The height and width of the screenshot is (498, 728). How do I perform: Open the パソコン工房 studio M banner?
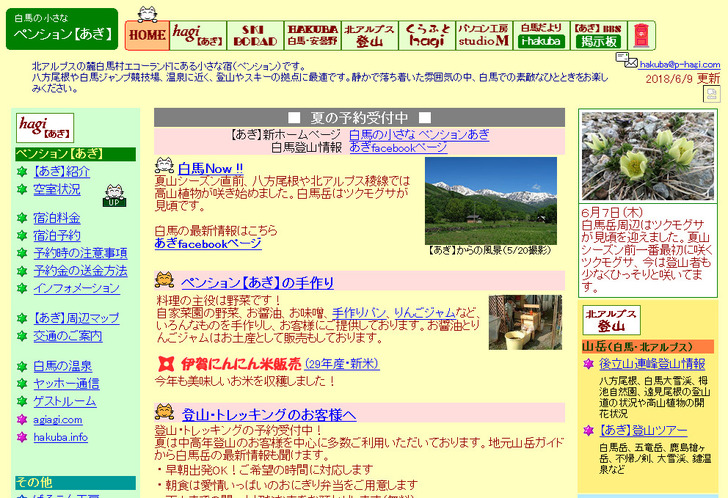484,35
